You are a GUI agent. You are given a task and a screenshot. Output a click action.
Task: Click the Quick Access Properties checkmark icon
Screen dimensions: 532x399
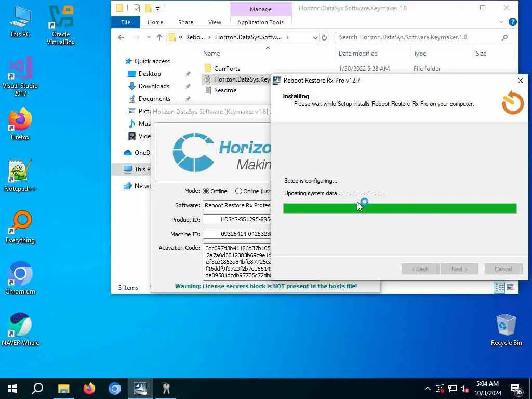tap(137, 8)
